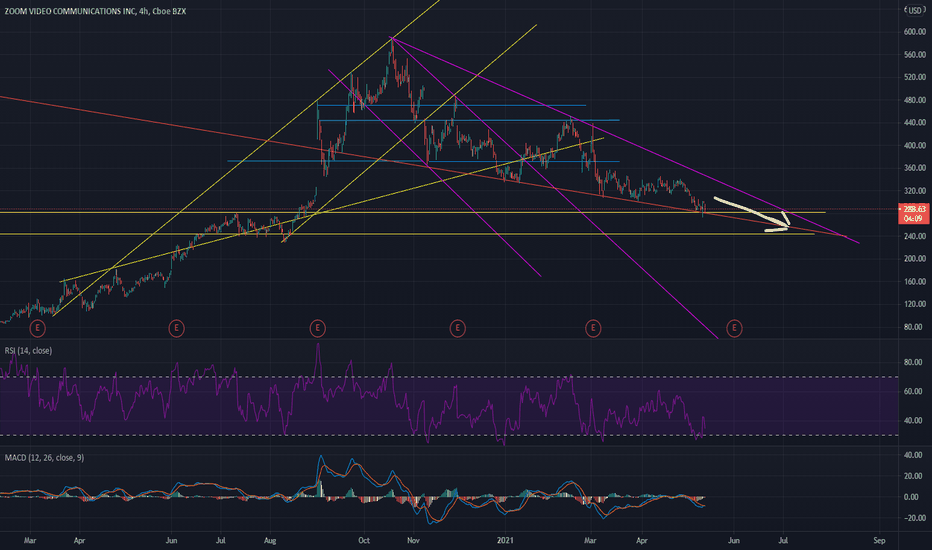
Task: Click the 480.00 price axis label
Action: 914,100
